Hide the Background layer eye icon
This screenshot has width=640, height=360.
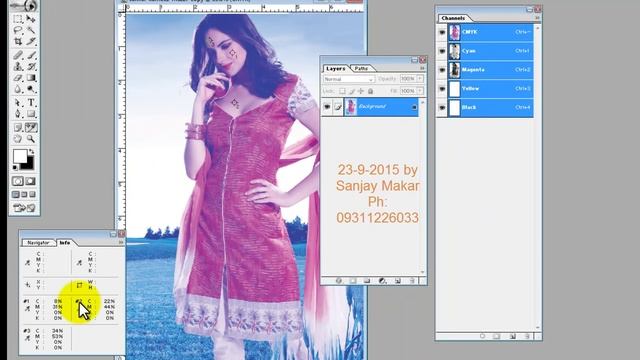coord(327,107)
